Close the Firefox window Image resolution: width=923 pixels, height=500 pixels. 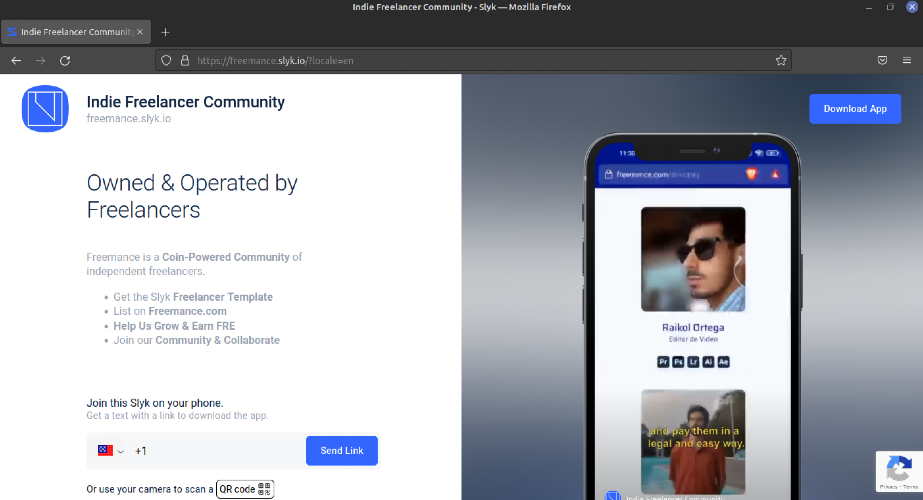click(912, 7)
